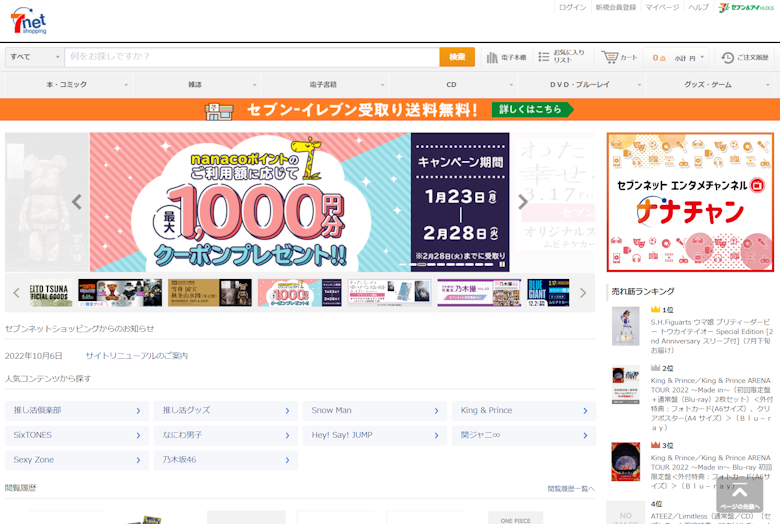780x524 pixels.
Task: Open rank 4 ATEEZ Limitless title link
Action: [x=712, y=518]
